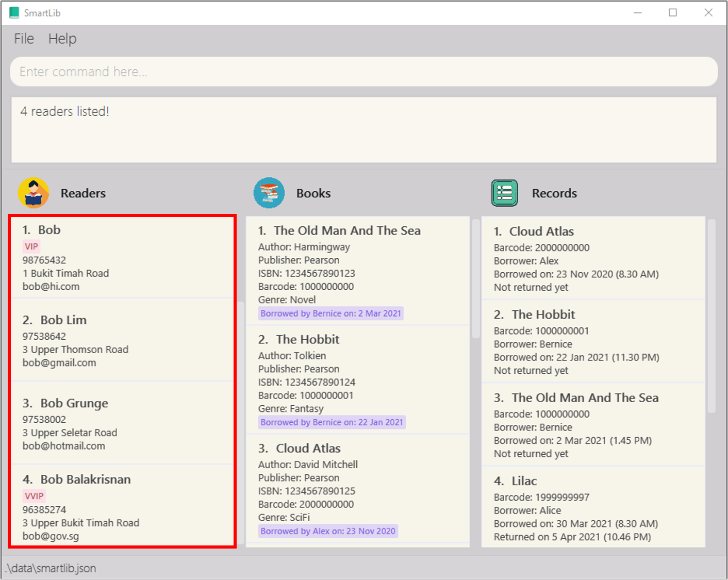
Task: Click 'Borrowed by Bernice on: 22 Jan 2021' tag
Action: tap(332, 422)
